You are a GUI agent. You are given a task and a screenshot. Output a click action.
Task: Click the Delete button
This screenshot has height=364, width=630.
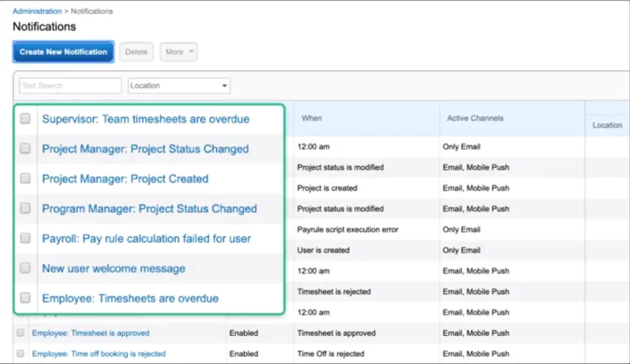136,52
